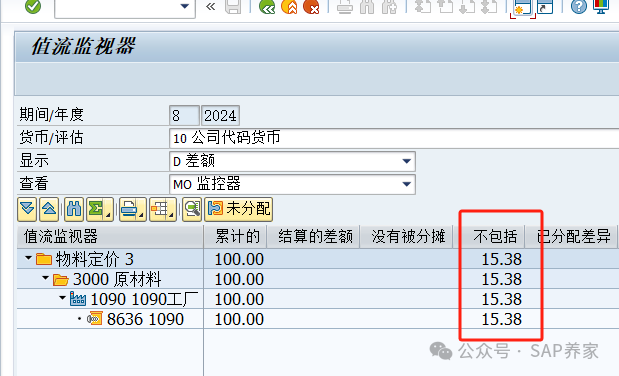Open the Sigma total button's dropdown arrow
This screenshot has width=619, height=376.
tap(109, 215)
